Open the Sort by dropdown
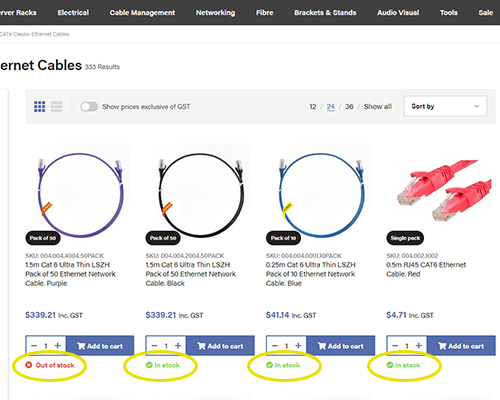The image size is (500, 400). (445, 106)
